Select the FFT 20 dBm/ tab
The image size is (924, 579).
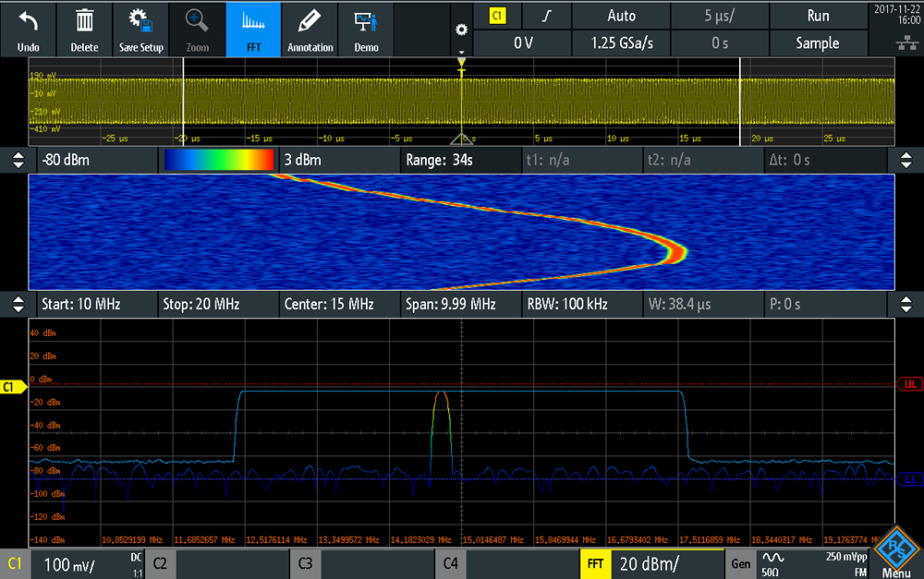coord(651,563)
